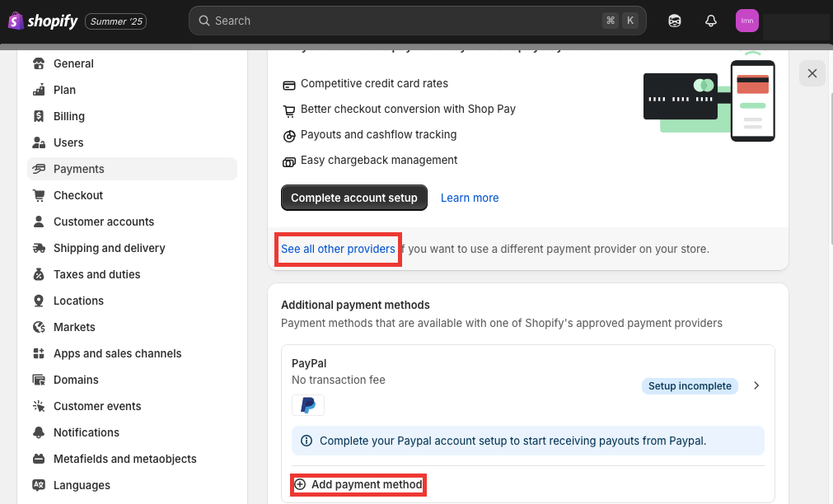Screen dimensions: 833x504
Task: Open the Sidekick assistant icon
Action: click(675, 21)
